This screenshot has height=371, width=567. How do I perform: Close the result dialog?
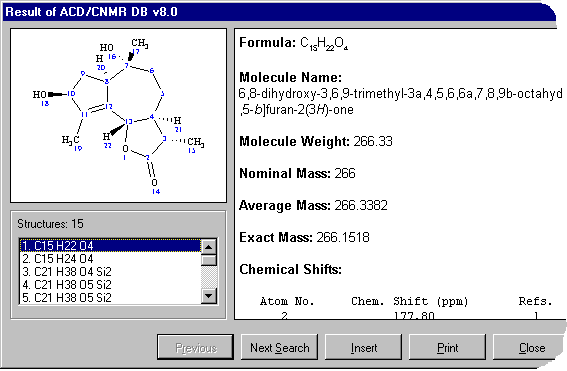pyautogui.click(x=529, y=347)
